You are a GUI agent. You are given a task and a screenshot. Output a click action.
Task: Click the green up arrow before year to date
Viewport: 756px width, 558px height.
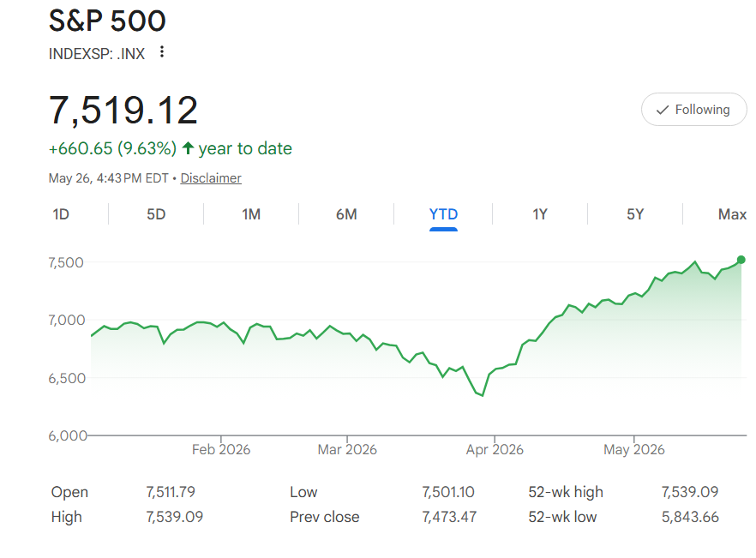coord(188,148)
